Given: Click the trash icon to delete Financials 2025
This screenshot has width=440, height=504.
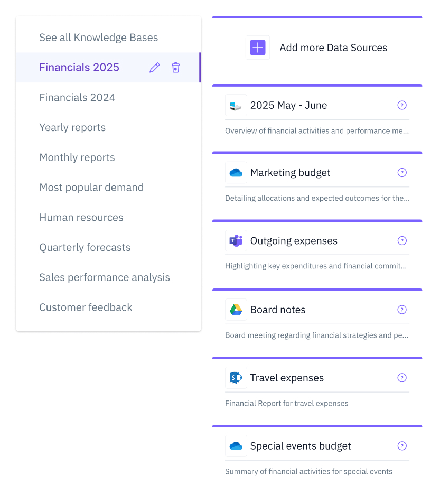Looking at the screenshot, I should click(x=176, y=68).
